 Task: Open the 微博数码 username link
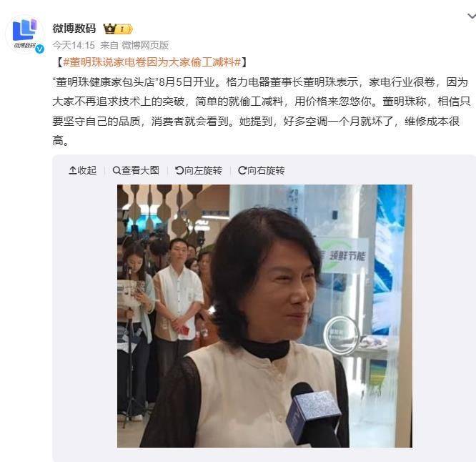(74, 28)
